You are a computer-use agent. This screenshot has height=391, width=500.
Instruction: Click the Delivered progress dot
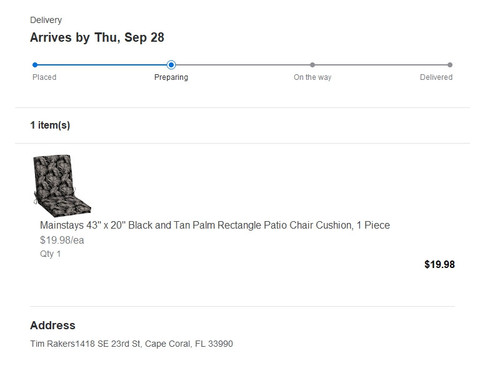coord(450,65)
